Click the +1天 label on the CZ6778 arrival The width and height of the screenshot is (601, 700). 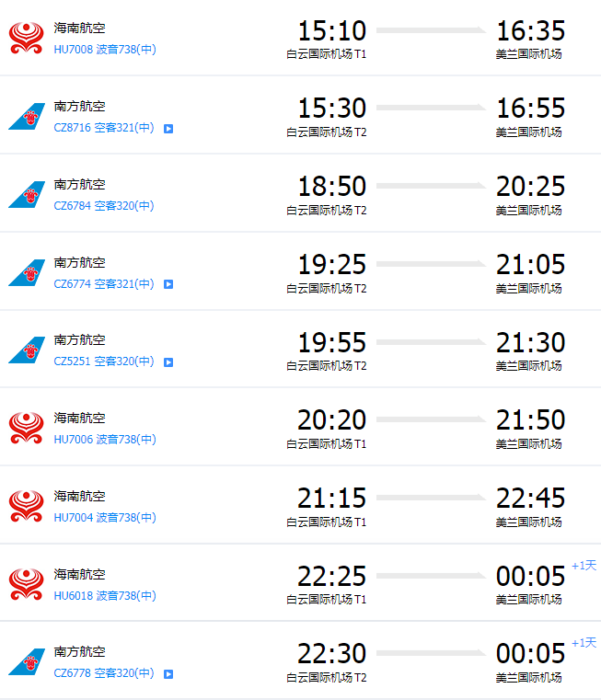pyautogui.click(x=584, y=642)
